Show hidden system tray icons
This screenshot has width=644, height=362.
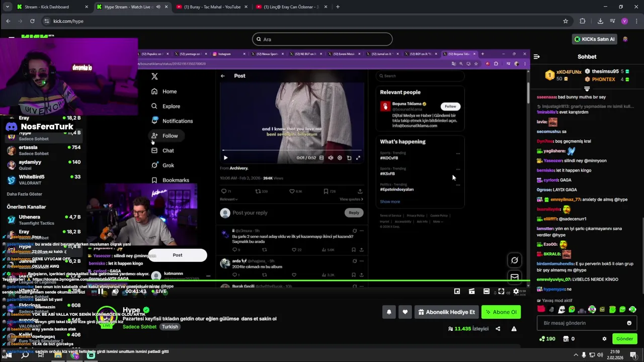pyautogui.click(x=576, y=355)
